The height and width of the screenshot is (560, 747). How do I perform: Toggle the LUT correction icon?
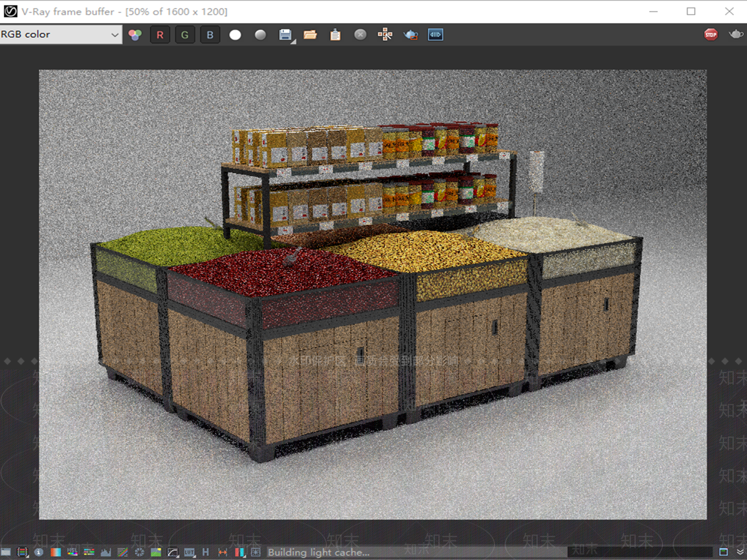189,553
